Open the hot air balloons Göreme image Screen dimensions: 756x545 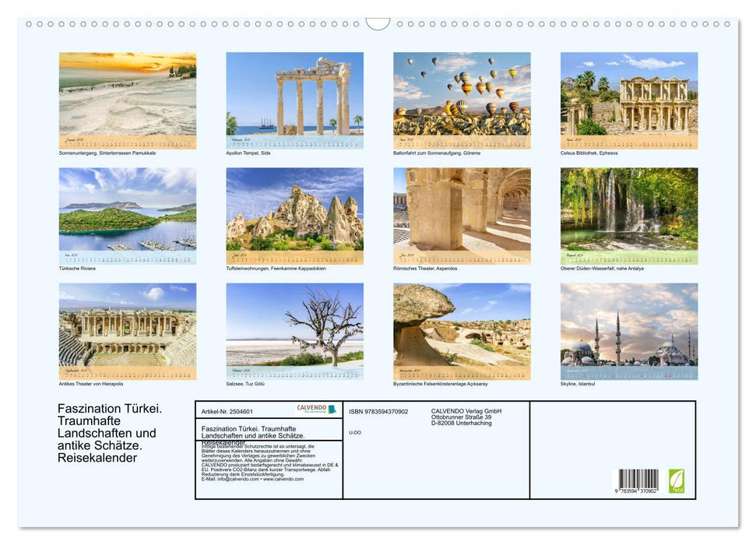[462, 100]
